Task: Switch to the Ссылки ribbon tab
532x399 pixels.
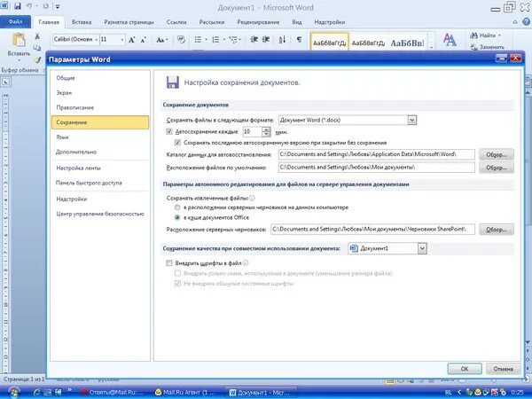Action: click(176, 22)
